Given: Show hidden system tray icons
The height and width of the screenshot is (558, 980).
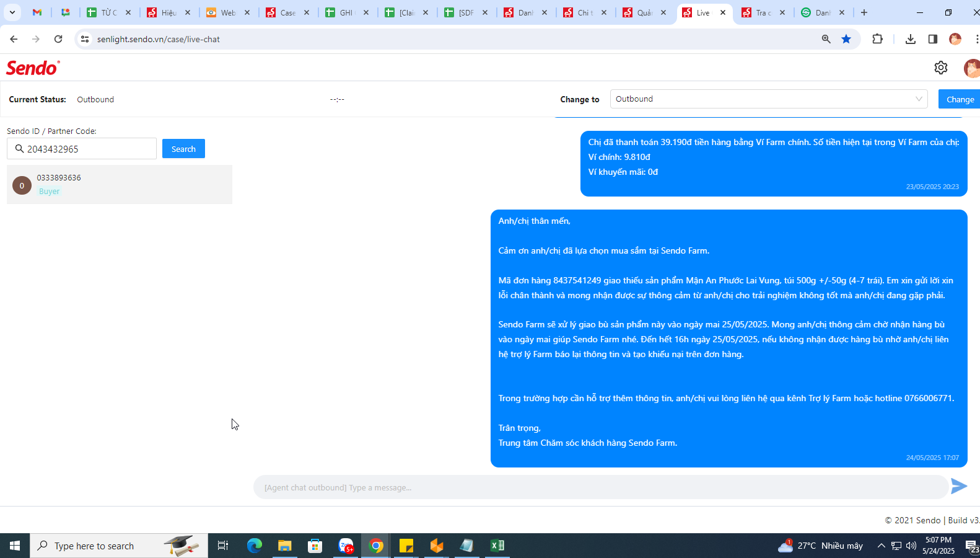Looking at the screenshot, I should (x=881, y=546).
